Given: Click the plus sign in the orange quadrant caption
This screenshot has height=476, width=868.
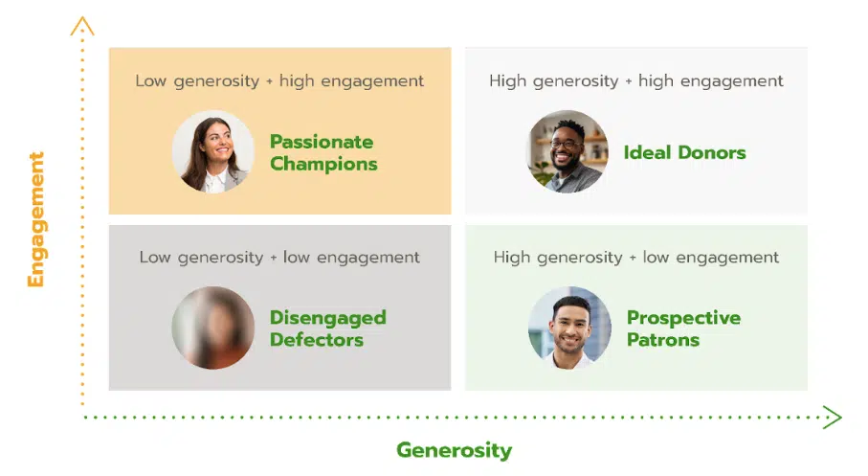Looking at the screenshot, I should (x=270, y=81).
